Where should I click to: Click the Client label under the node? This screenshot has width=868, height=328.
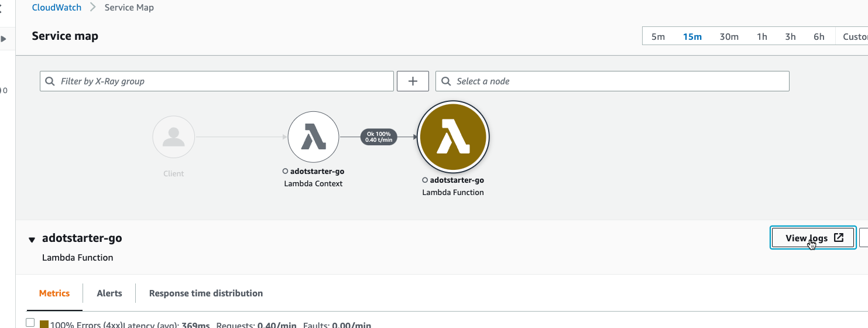[x=174, y=174]
